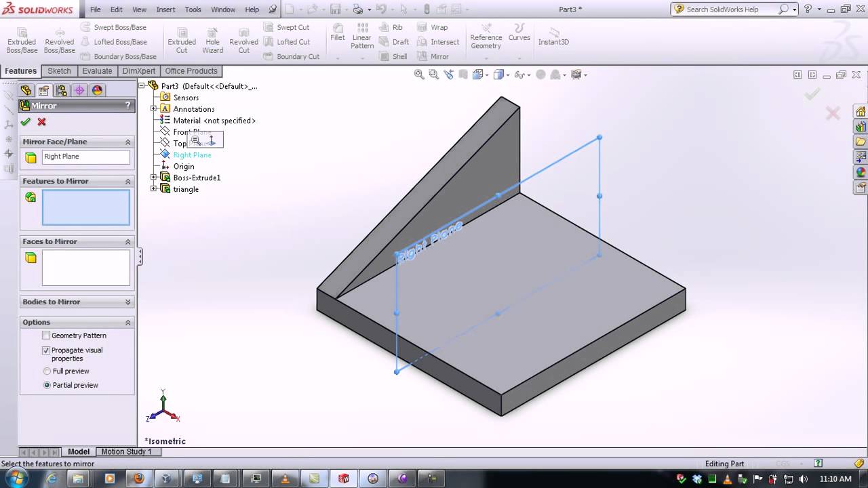Switch to the Evaluate tab
The width and height of the screenshot is (868, 488).
(x=98, y=70)
